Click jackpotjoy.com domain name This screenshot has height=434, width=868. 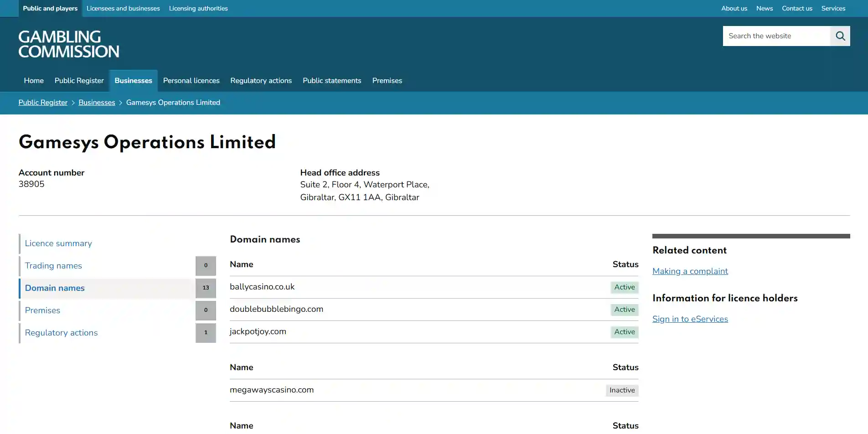[x=258, y=331]
